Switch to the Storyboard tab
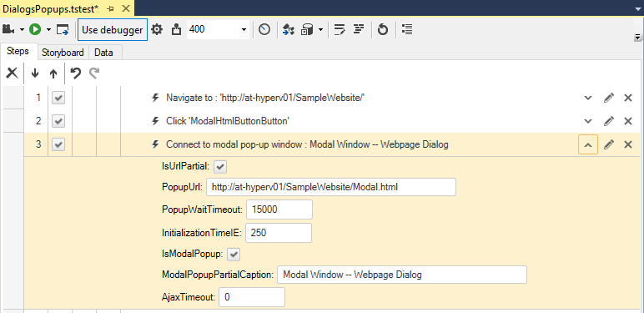Viewport: 644px width, 313px height. (63, 53)
